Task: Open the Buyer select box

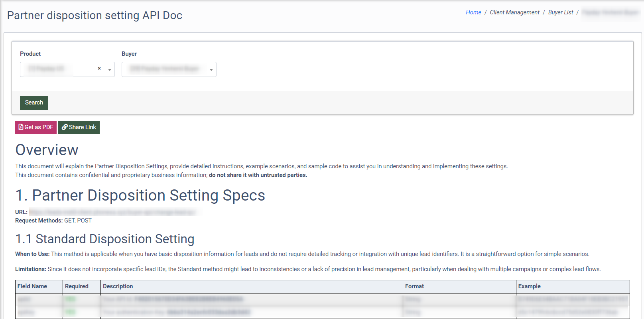Action: (165, 69)
